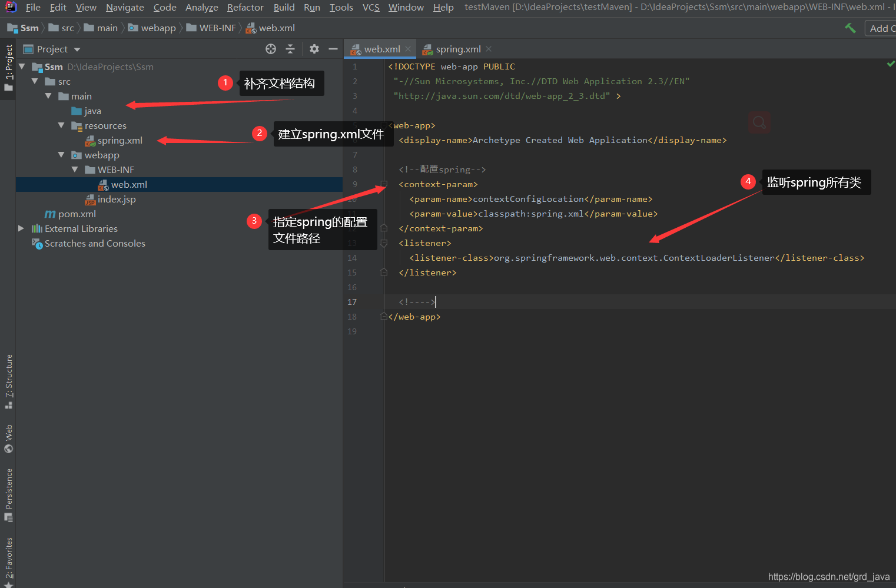The image size is (896, 588).
Task: Select Scratches and Consoles node
Action: pyautogui.click(x=88, y=243)
